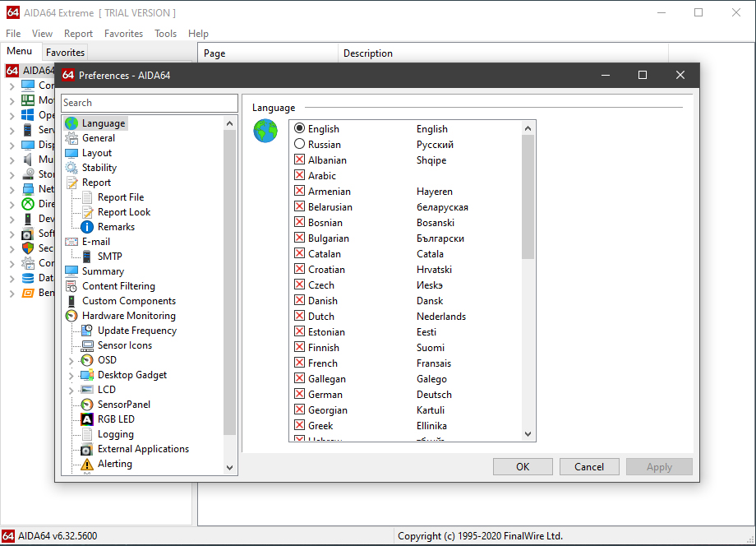Select the English language radio button
756x546 pixels.
[299, 128]
